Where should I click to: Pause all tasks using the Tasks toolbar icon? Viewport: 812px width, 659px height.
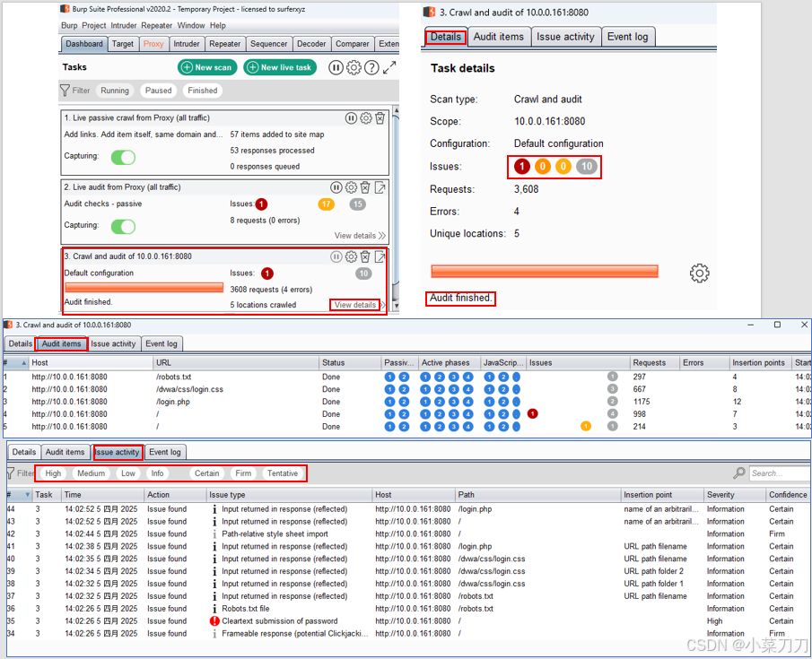(336, 67)
